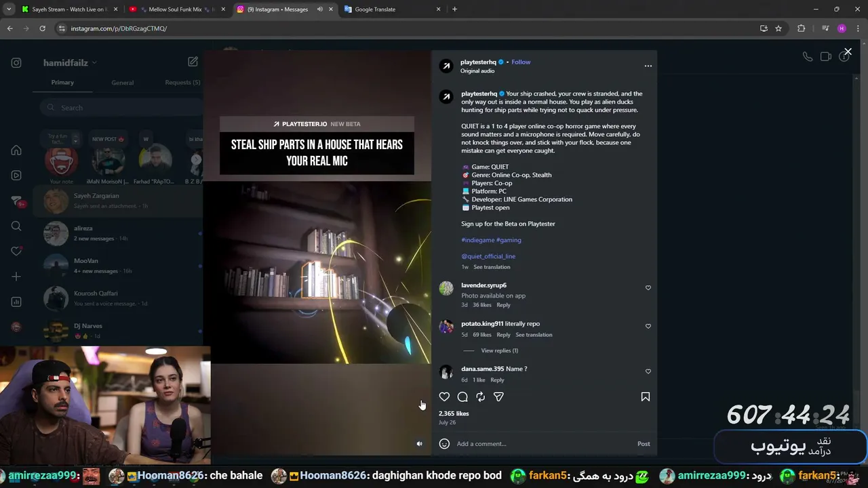Image resolution: width=868 pixels, height=488 pixels.
Task: Reply to dana.same.395's comment
Action: coord(497,380)
